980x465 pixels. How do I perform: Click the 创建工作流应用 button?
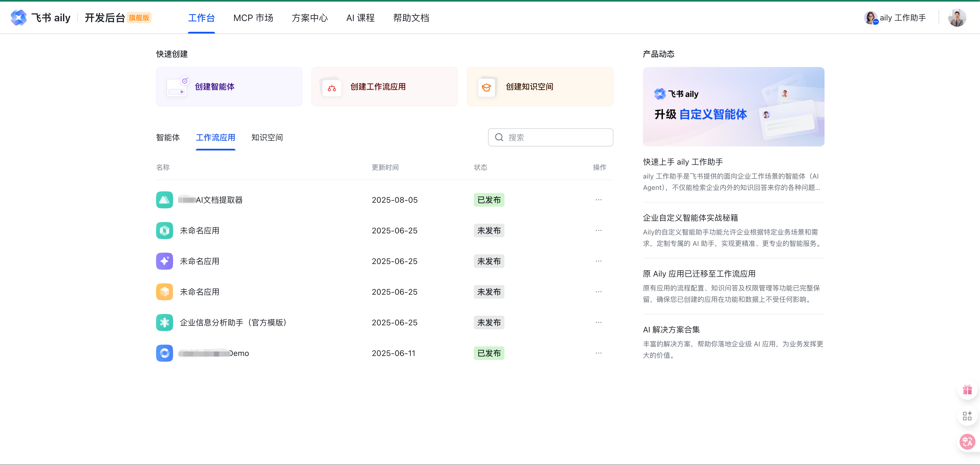click(x=384, y=87)
